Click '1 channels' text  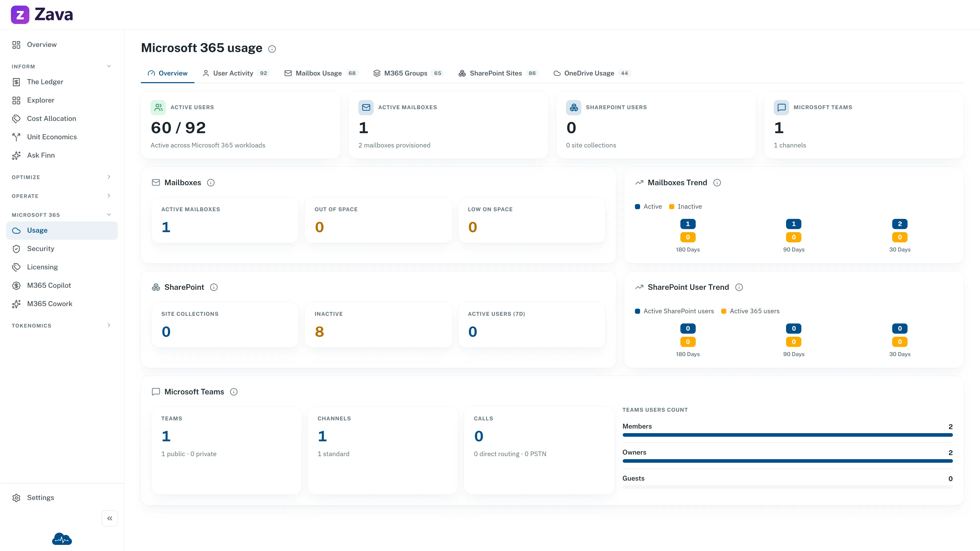(790, 145)
